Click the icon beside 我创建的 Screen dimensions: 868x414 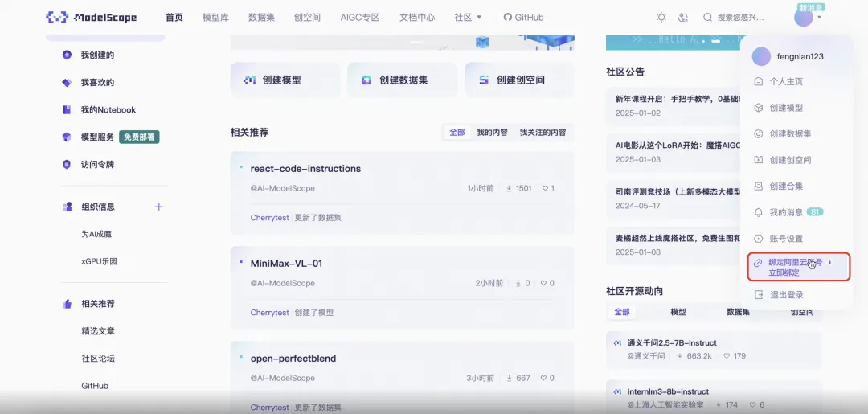coord(67,55)
